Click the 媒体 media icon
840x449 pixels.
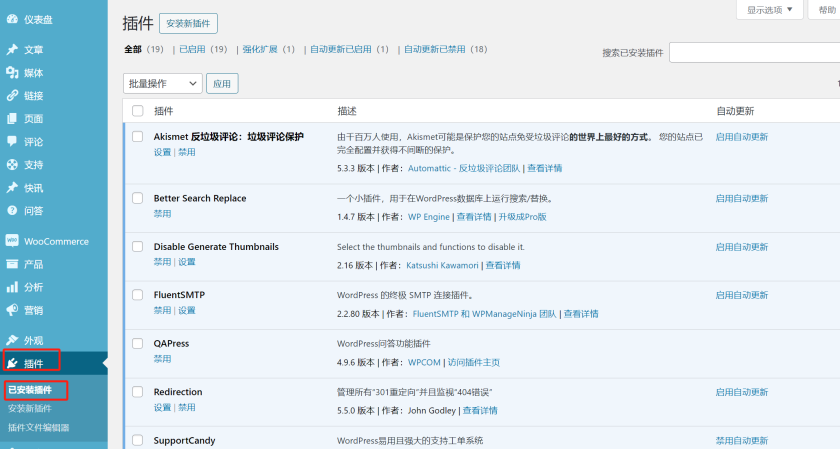(x=12, y=73)
